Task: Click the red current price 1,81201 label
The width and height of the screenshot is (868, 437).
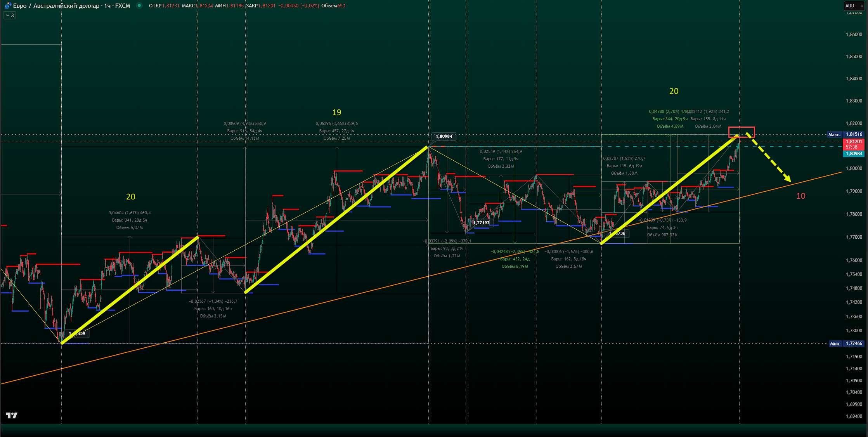Action: click(854, 144)
